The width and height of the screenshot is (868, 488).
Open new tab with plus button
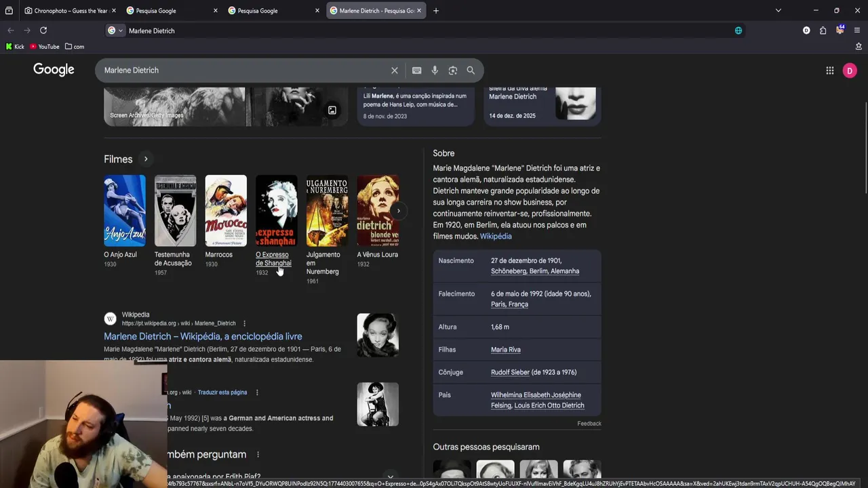coord(436,11)
